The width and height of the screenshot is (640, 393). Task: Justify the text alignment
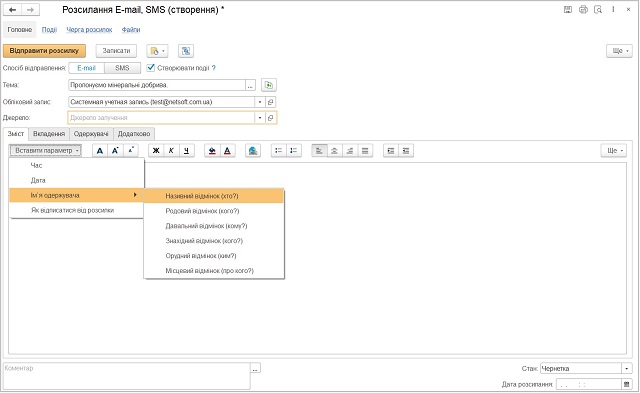pyautogui.click(x=365, y=151)
